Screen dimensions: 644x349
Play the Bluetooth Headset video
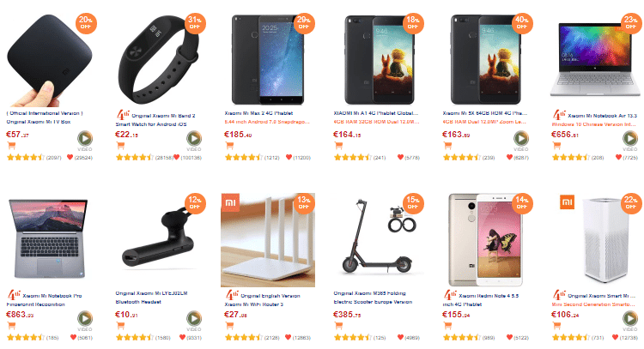pos(194,318)
